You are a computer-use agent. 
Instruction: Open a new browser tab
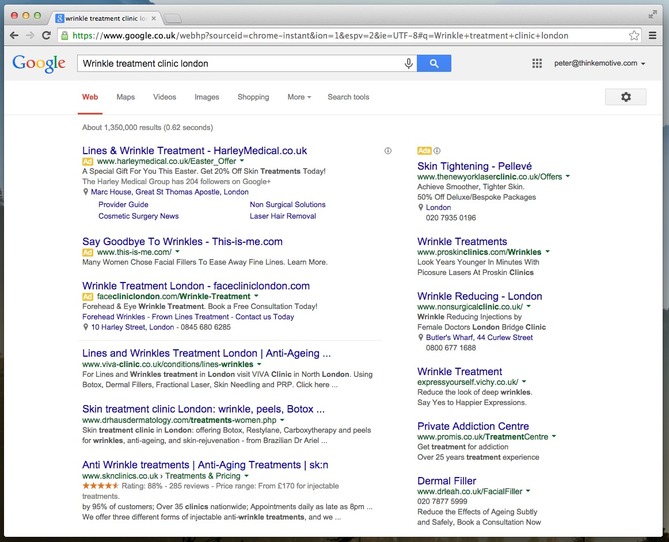tap(172, 18)
